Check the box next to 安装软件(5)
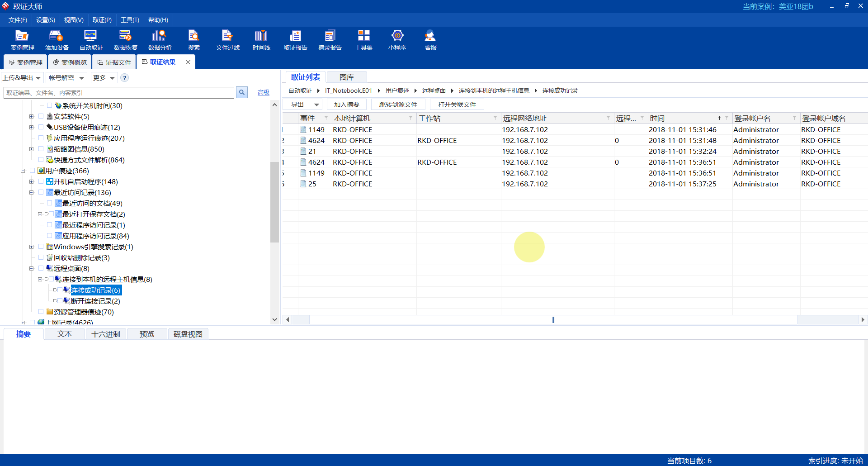868x466 pixels. [x=41, y=116]
